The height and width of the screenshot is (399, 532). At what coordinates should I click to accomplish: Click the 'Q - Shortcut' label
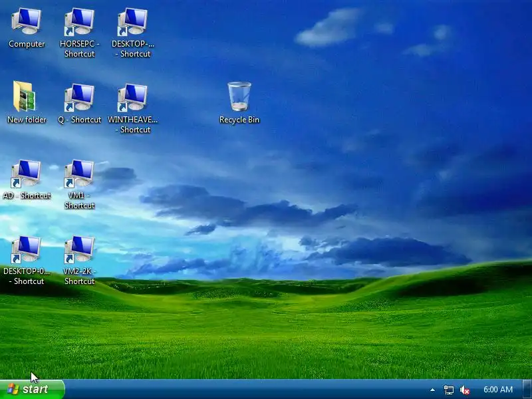coord(79,120)
